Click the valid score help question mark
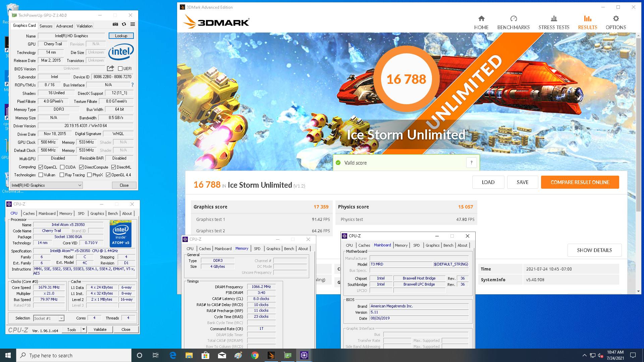 click(471, 163)
